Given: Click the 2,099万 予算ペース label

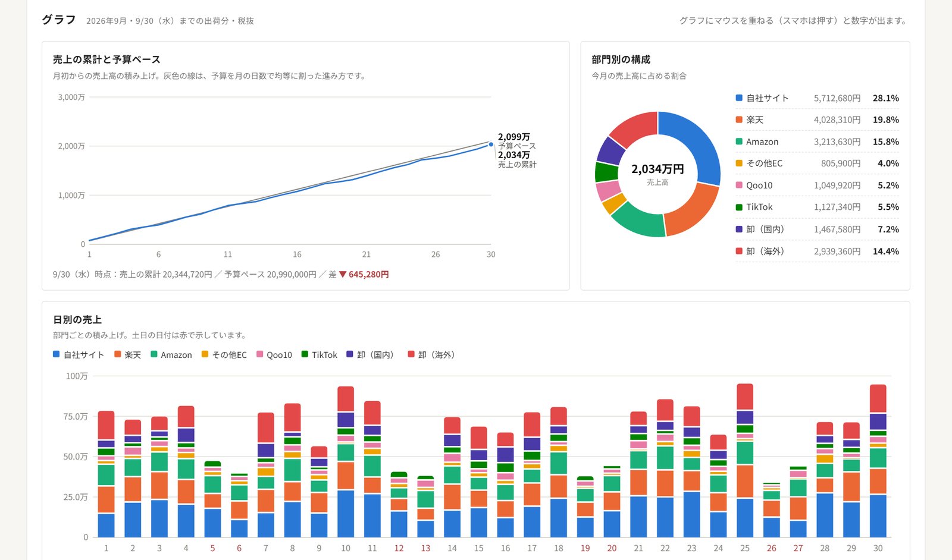Looking at the screenshot, I should click(516, 141).
